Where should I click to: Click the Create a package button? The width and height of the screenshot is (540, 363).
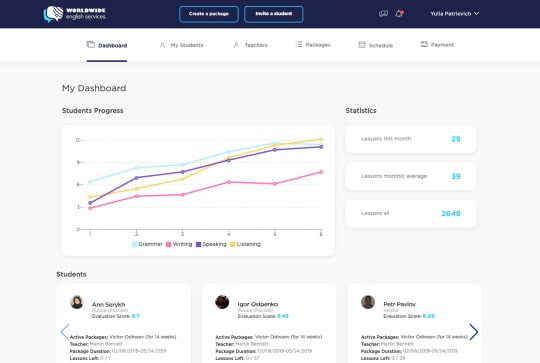click(209, 14)
